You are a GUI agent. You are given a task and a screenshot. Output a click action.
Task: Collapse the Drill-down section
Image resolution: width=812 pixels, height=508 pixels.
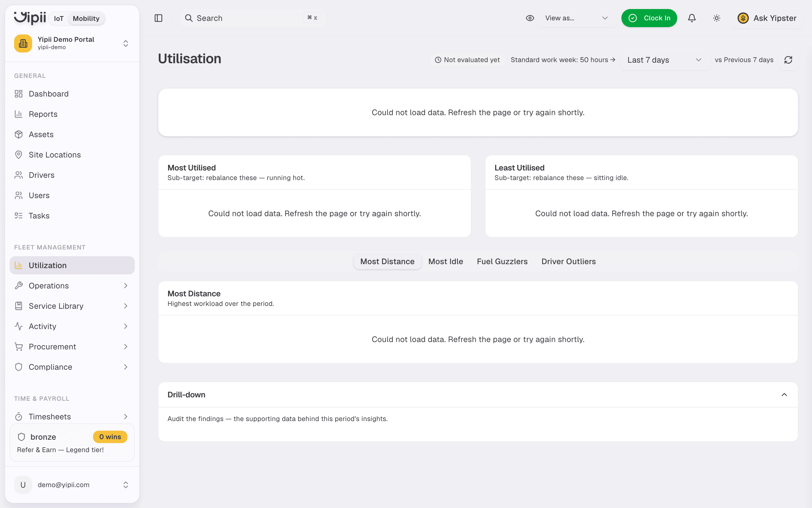784,395
